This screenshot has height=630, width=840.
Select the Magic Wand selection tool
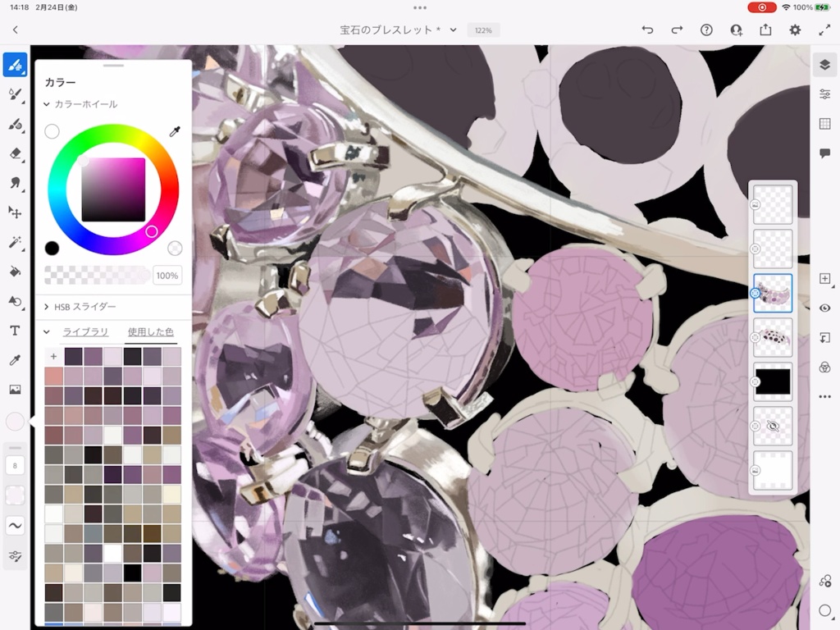tap(15, 242)
